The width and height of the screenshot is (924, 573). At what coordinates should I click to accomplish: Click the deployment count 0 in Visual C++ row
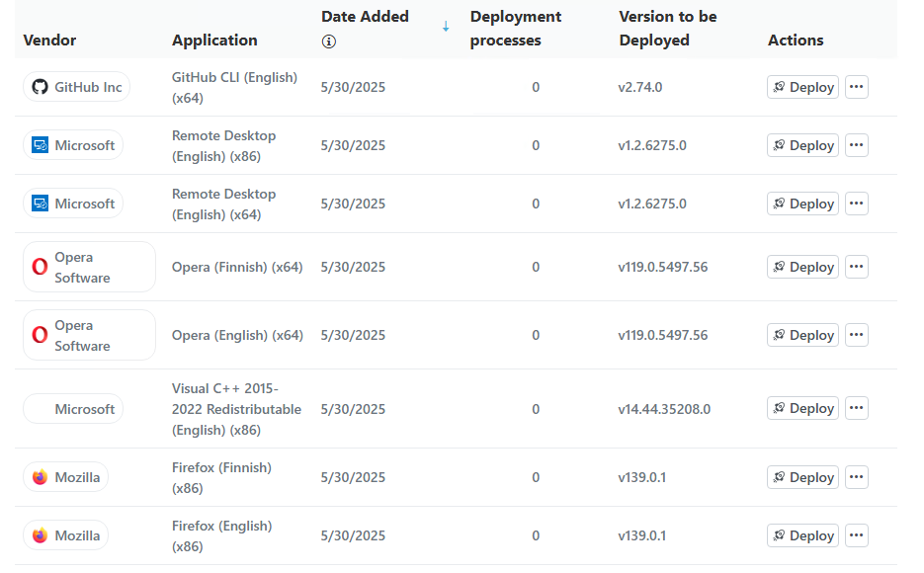pos(536,409)
